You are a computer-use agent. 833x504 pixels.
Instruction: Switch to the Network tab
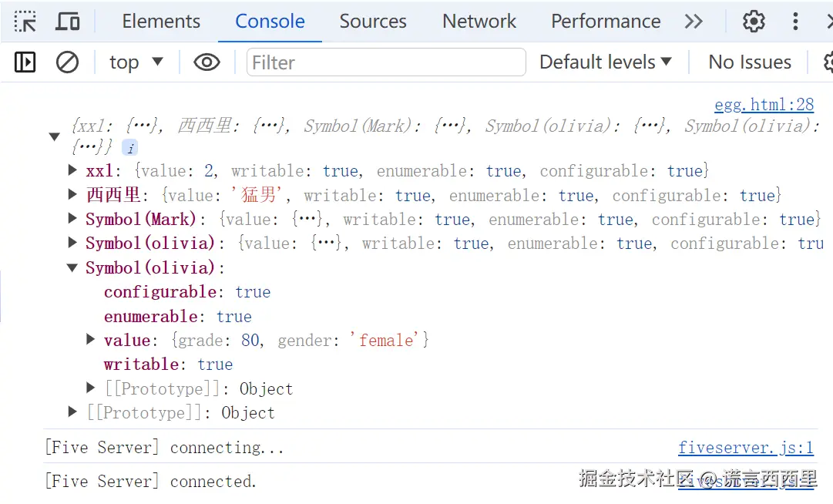click(479, 22)
